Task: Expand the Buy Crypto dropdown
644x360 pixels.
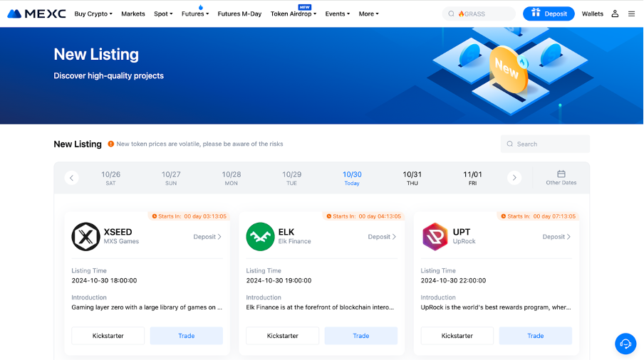Action: click(93, 14)
